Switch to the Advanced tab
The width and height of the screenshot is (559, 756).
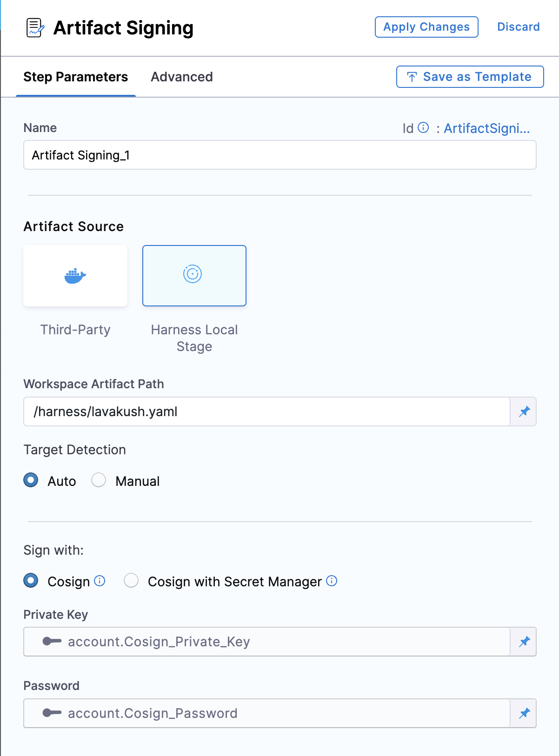(x=182, y=77)
